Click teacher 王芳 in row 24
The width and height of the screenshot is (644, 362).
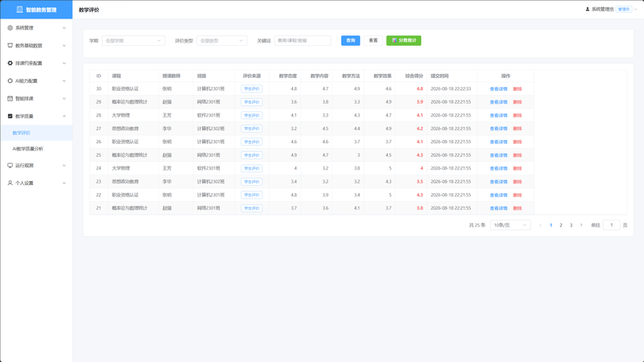click(x=167, y=168)
